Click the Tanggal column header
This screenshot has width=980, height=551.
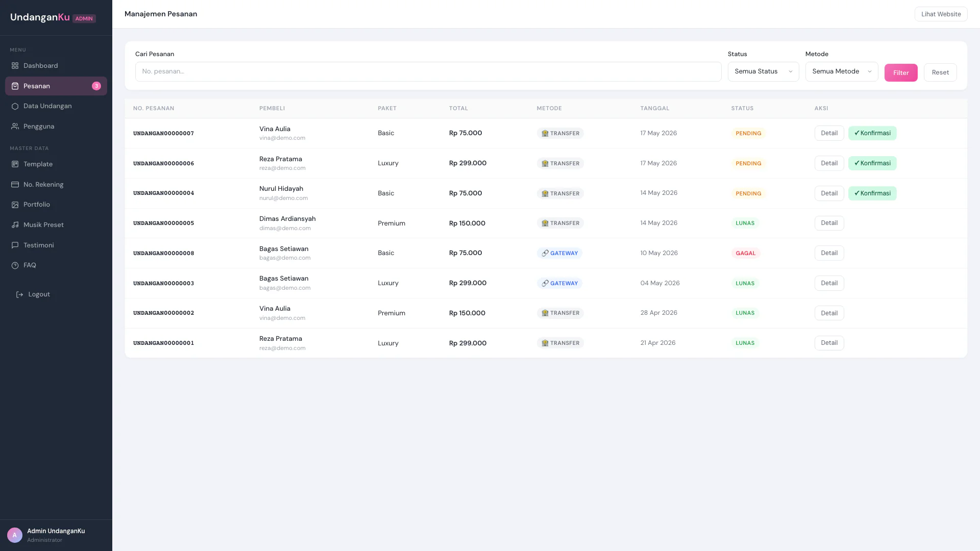(x=654, y=108)
